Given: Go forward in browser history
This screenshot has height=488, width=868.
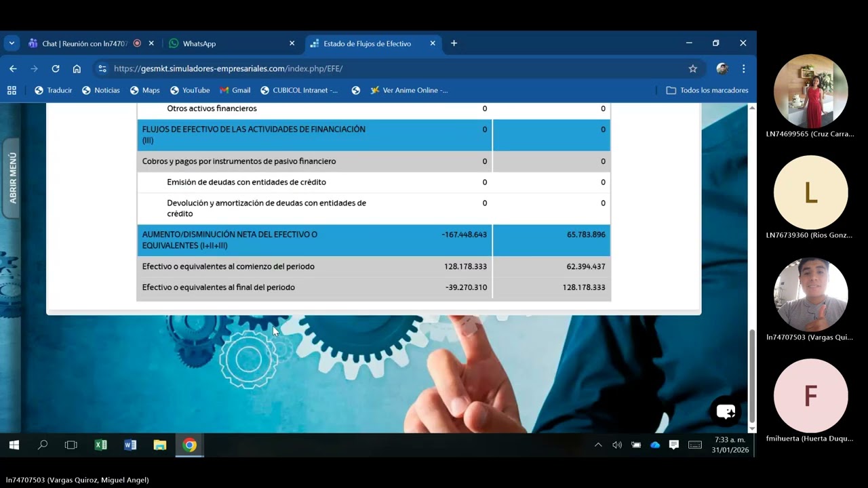Looking at the screenshot, I should pyautogui.click(x=34, y=68).
